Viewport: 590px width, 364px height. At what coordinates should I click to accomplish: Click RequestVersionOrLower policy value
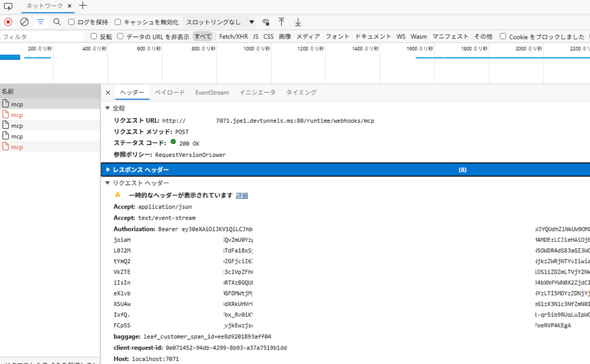[x=190, y=155]
